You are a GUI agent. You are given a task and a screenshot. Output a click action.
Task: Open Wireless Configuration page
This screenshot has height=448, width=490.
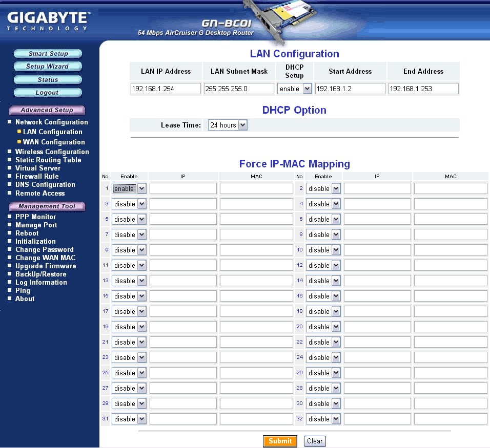click(x=52, y=152)
